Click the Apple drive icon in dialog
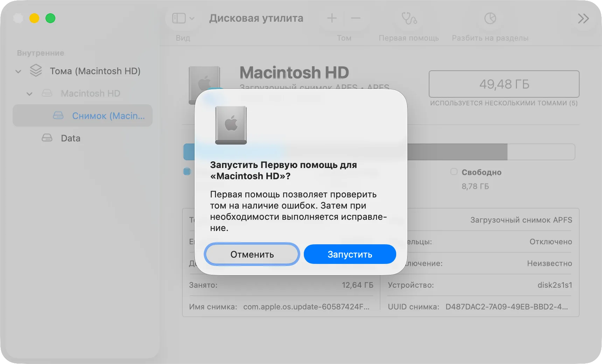Screen dimensions: 602x364 tap(231, 125)
